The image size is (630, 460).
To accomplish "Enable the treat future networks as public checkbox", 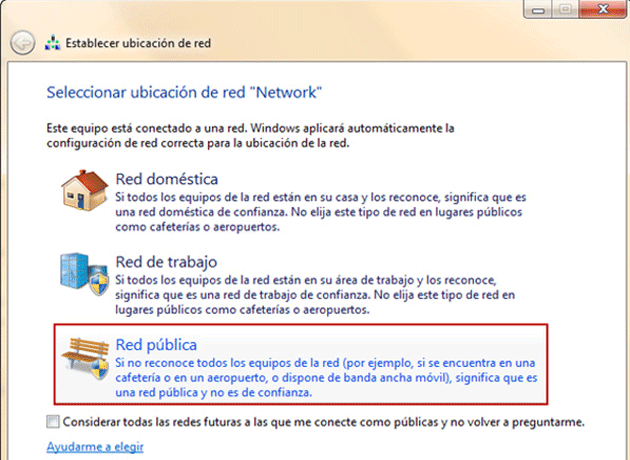I will [x=53, y=421].
